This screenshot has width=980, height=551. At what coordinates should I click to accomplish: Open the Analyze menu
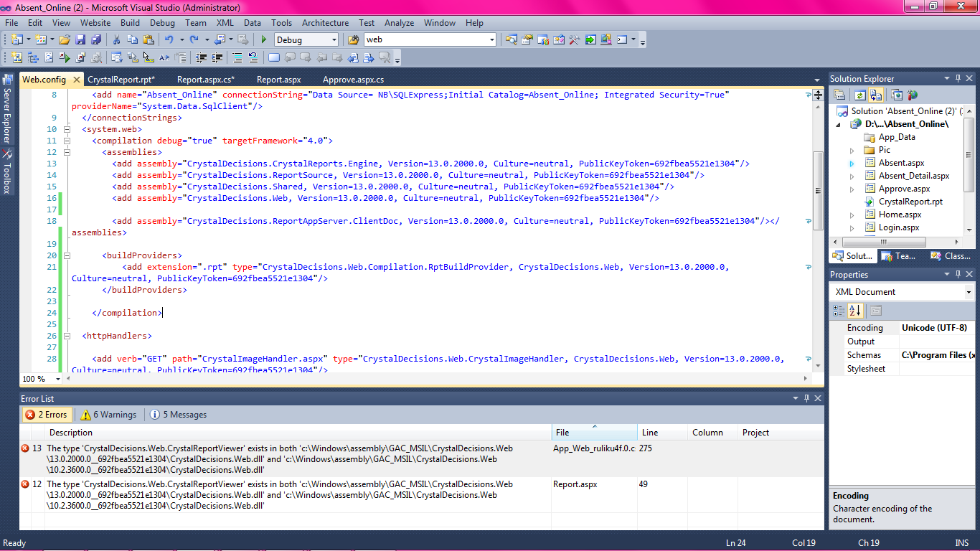pyautogui.click(x=399, y=23)
